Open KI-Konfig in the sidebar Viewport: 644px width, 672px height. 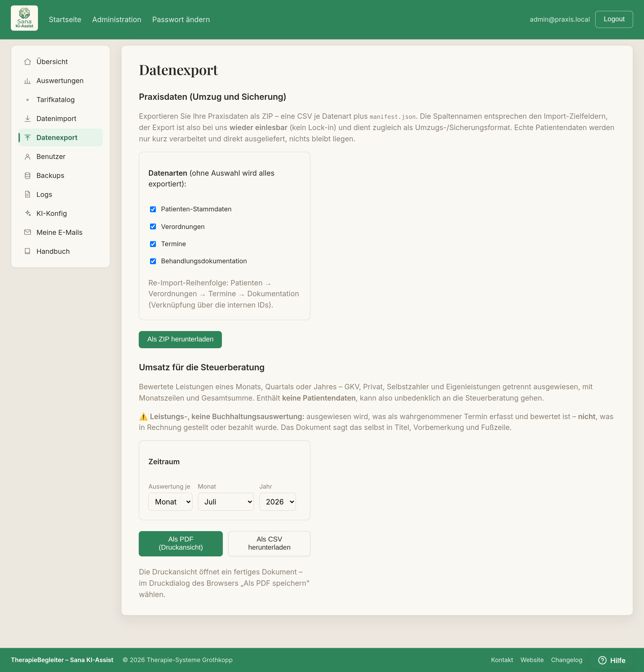coord(60,213)
